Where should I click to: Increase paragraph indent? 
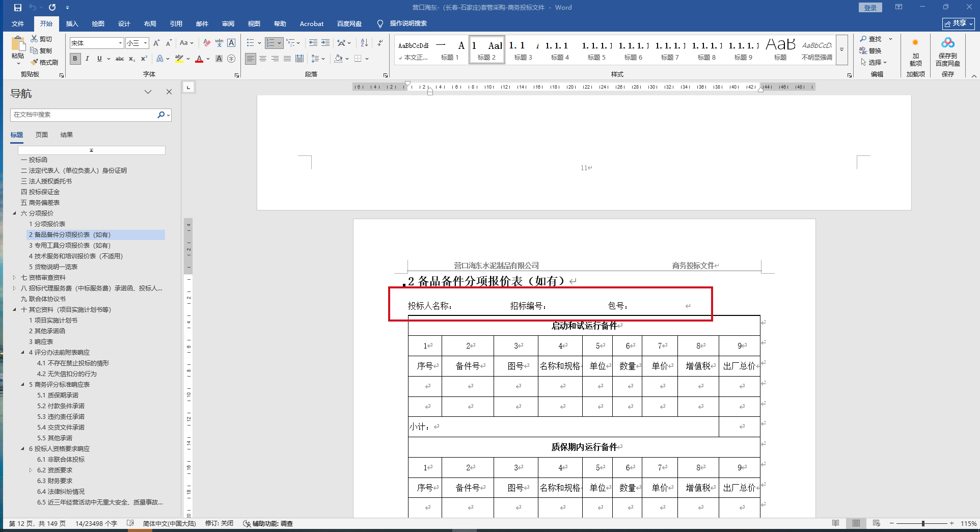tap(325, 43)
